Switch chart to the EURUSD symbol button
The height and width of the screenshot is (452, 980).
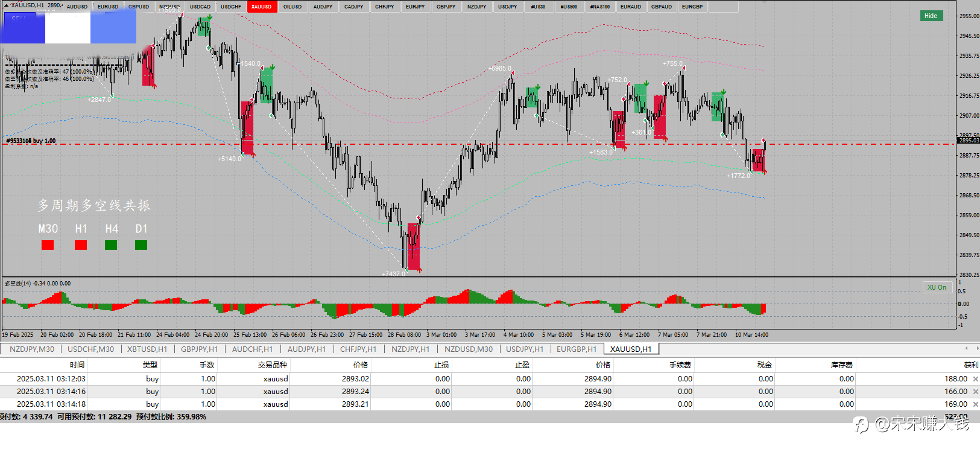[108, 7]
